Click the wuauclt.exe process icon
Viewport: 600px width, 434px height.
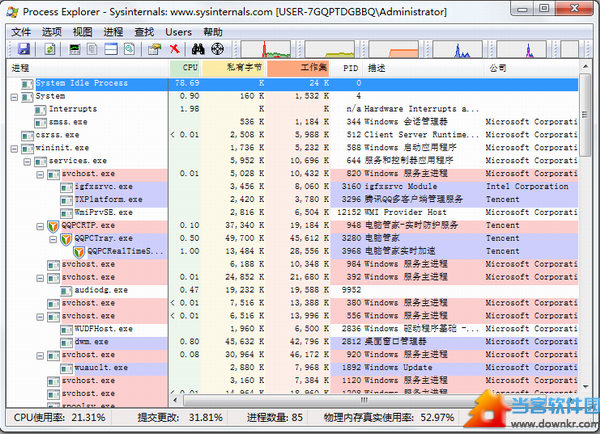tap(66, 368)
